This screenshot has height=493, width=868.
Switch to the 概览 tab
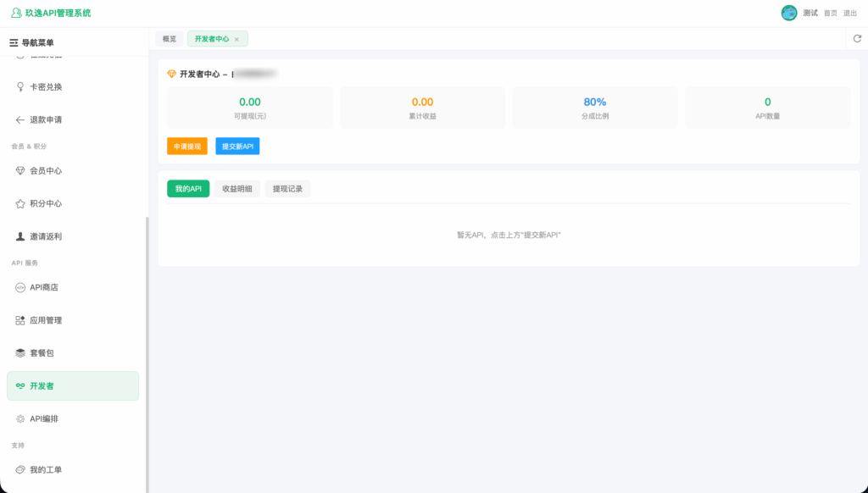click(170, 39)
